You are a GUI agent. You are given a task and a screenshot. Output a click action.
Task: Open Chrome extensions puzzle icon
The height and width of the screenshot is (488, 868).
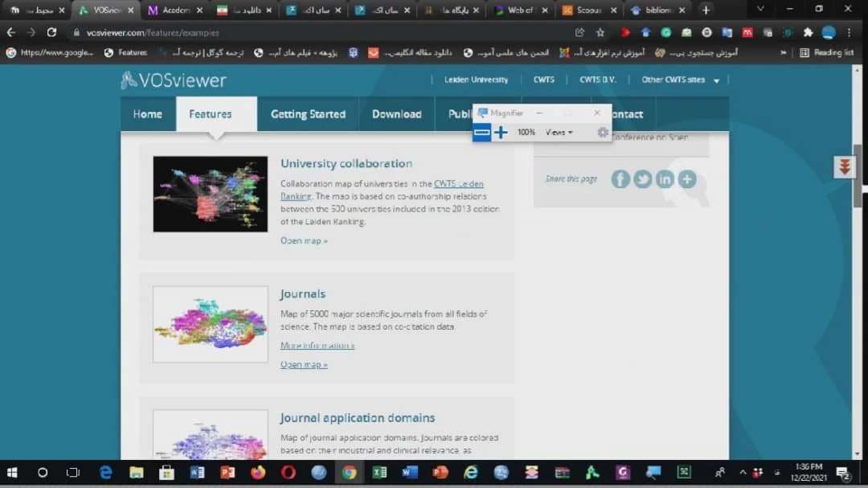[808, 33]
